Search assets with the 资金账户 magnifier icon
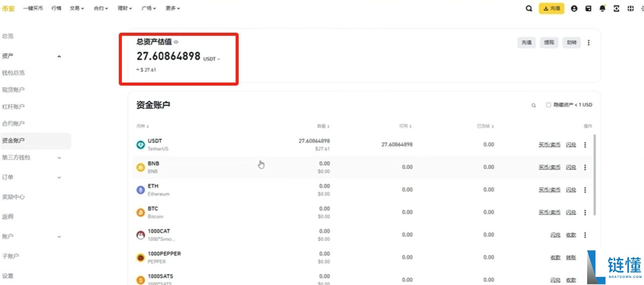 534,105
